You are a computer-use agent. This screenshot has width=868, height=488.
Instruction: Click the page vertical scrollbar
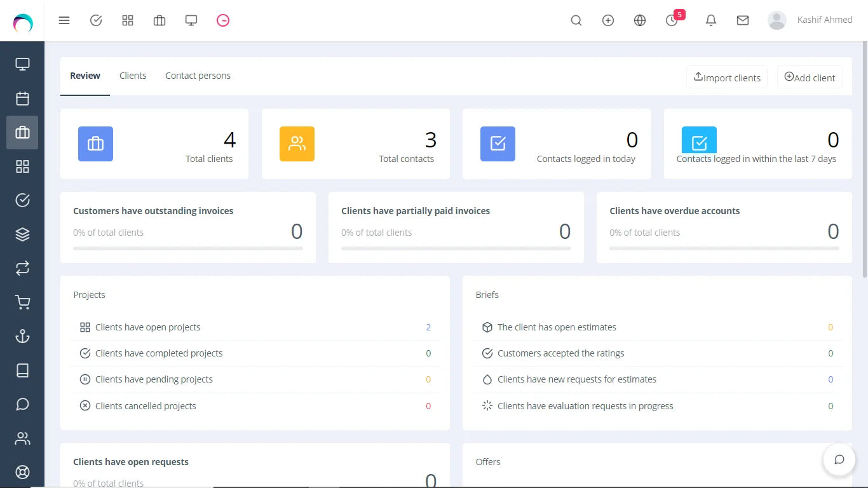pyautogui.click(x=864, y=159)
